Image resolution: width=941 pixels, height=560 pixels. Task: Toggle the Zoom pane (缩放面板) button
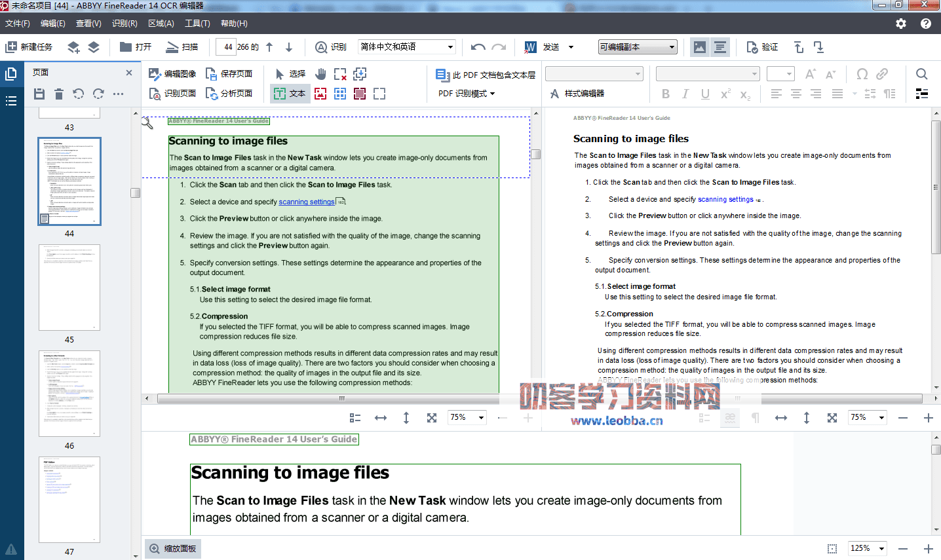coord(173,549)
